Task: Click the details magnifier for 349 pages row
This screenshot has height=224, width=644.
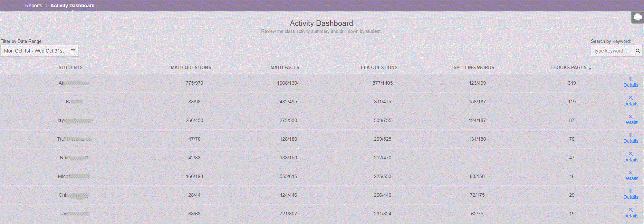Action: tap(631, 80)
